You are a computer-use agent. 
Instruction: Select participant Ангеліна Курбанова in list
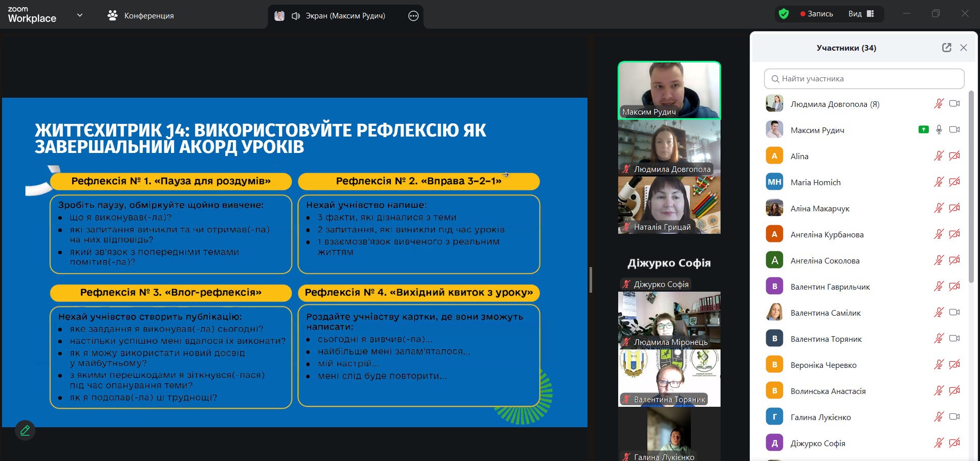(827, 234)
